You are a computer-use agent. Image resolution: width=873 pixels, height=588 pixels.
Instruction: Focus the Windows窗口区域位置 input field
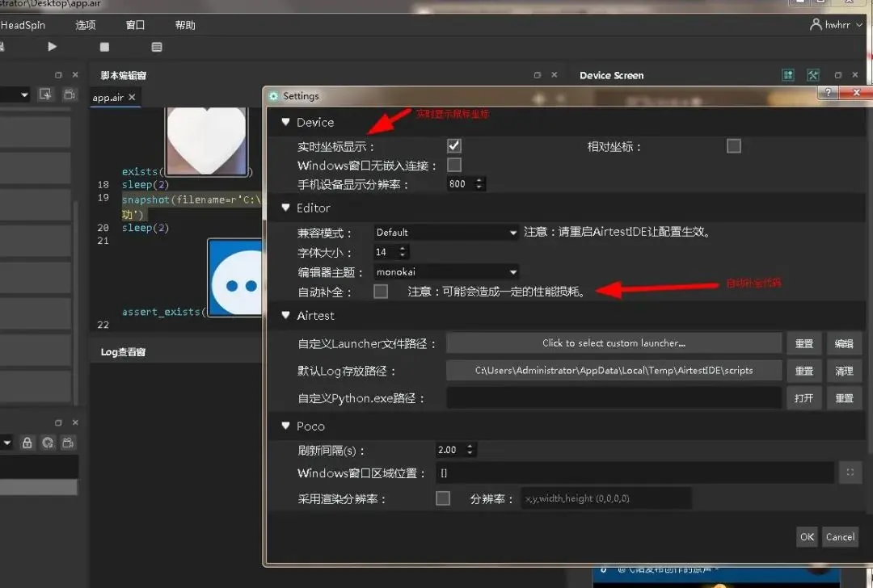(635, 472)
